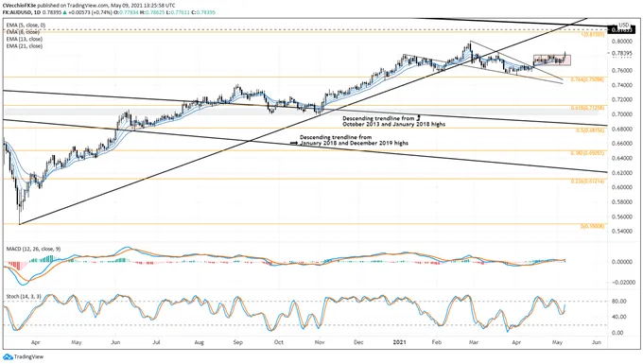643x364 pixels.
Task: Open the USD currency selector
Action: pyautogui.click(x=624, y=25)
